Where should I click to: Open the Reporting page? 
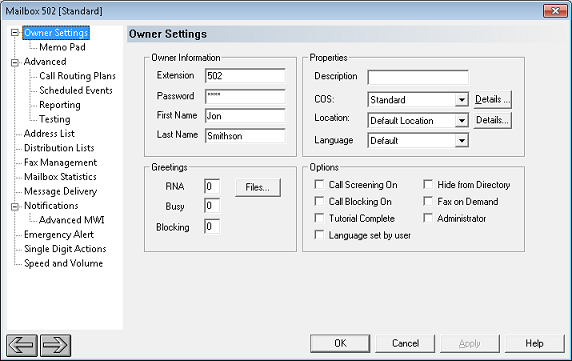click(x=60, y=105)
